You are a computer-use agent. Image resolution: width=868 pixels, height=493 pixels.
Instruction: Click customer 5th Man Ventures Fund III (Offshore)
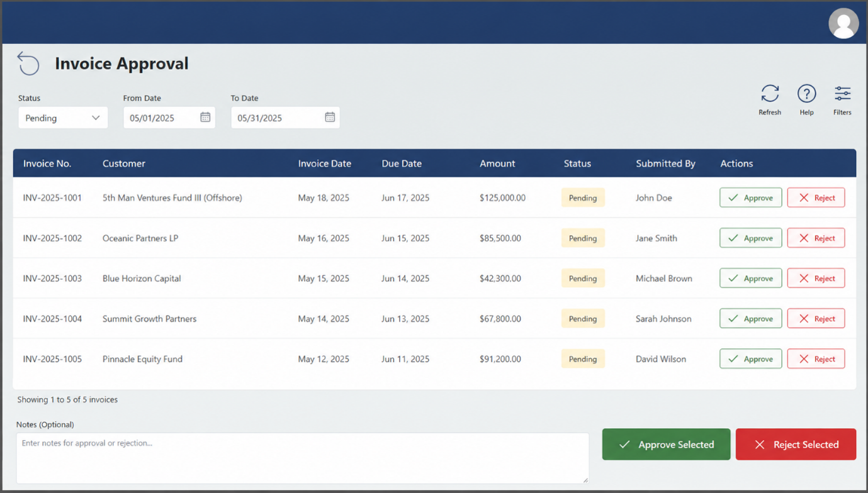click(172, 198)
